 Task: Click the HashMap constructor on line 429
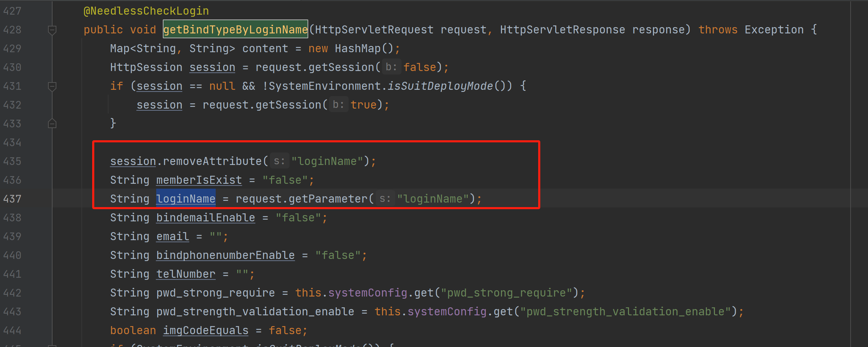[x=358, y=48]
